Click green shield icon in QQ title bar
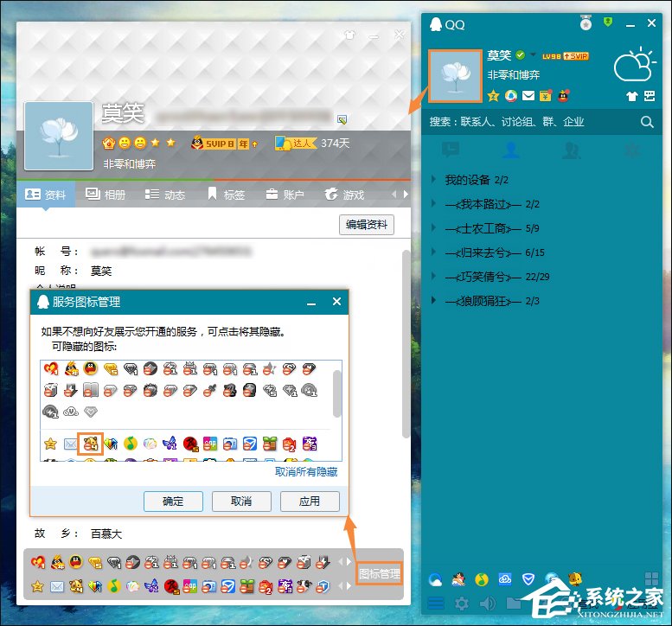 (x=608, y=22)
